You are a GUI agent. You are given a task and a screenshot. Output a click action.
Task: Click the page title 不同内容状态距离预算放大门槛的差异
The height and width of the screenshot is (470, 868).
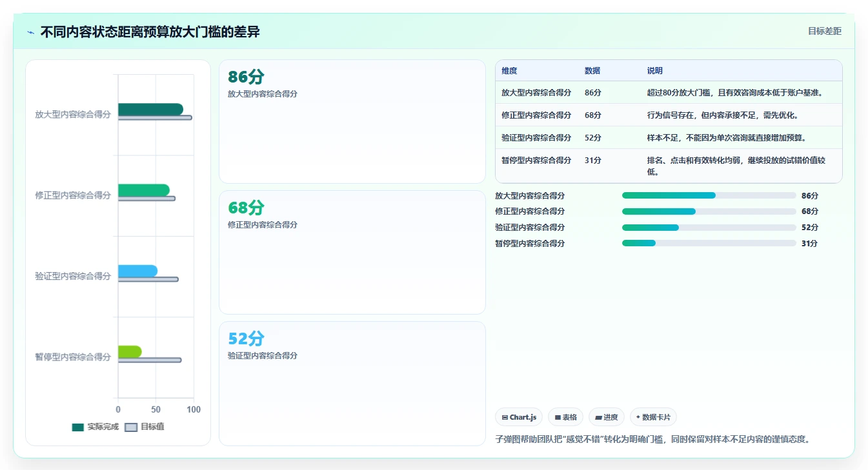pos(150,32)
